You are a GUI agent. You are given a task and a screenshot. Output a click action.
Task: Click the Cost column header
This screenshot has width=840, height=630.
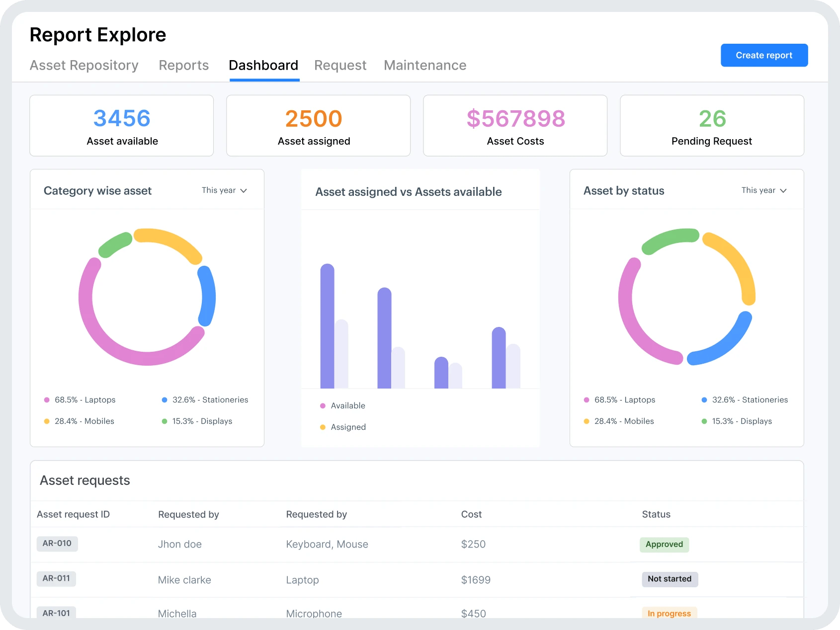(471, 515)
